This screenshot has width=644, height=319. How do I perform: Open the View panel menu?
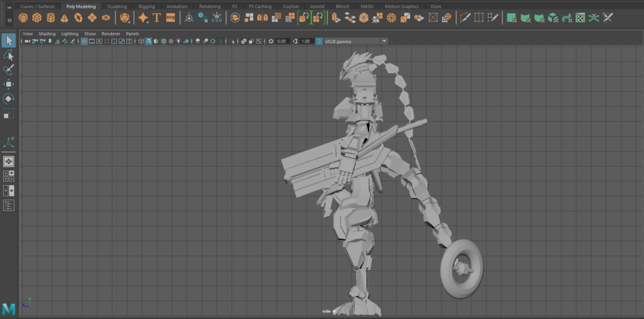(28, 34)
